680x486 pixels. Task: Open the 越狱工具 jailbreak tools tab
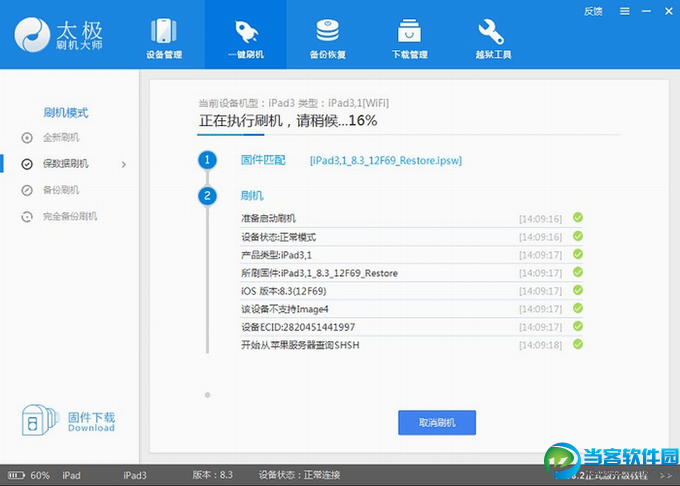[493, 38]
